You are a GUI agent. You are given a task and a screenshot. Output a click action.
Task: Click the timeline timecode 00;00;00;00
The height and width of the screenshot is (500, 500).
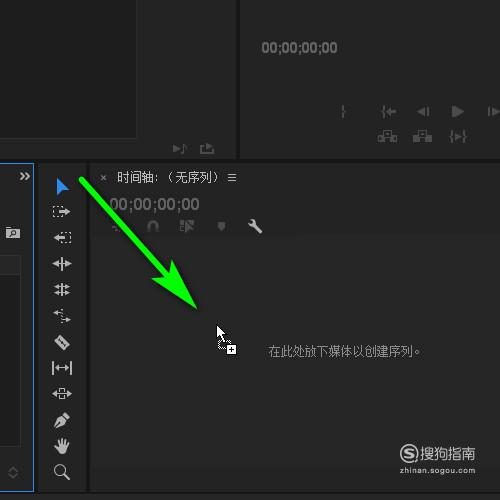[x=154, y=204]
